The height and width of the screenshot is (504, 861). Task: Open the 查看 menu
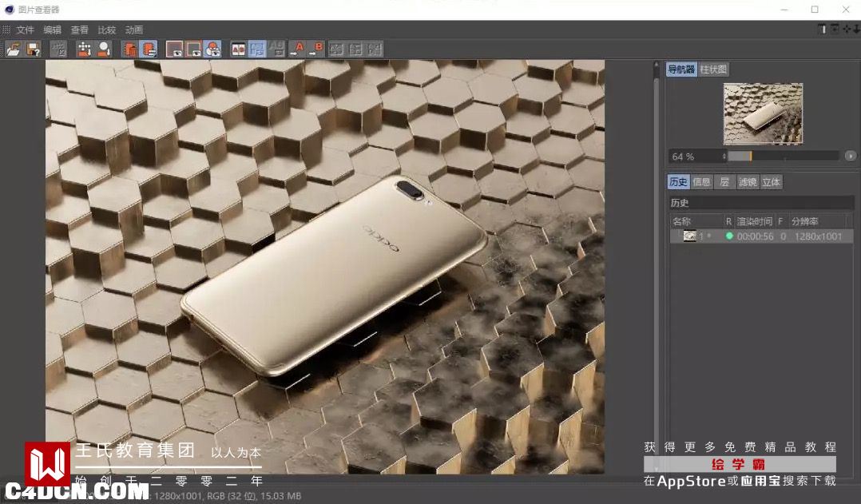(79, 30)
